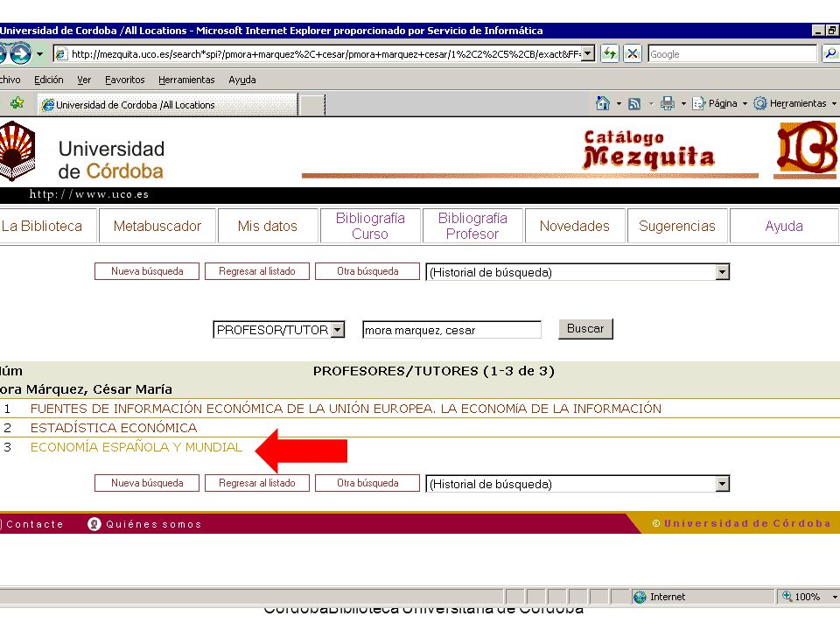
Task: Open the Contacte footer link
Action: 33,524
